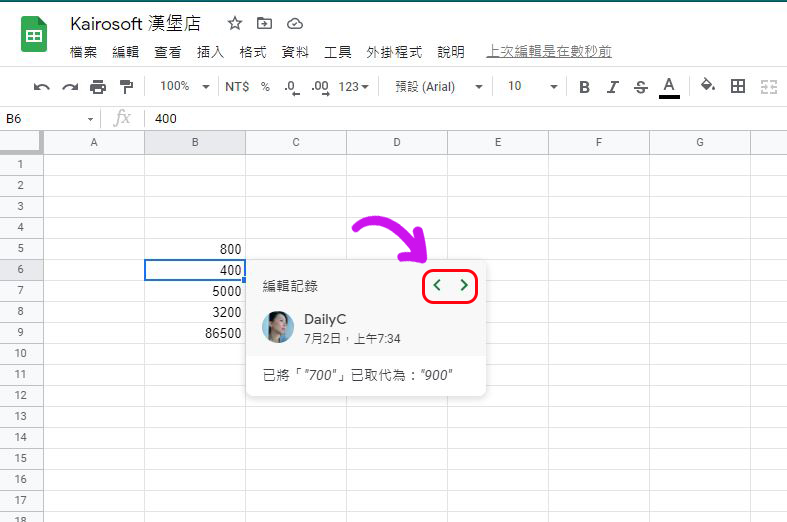The height and width of the screenshot is (522, 787).
Task: Toggle italic formatting
Action: tap(613, 87)
